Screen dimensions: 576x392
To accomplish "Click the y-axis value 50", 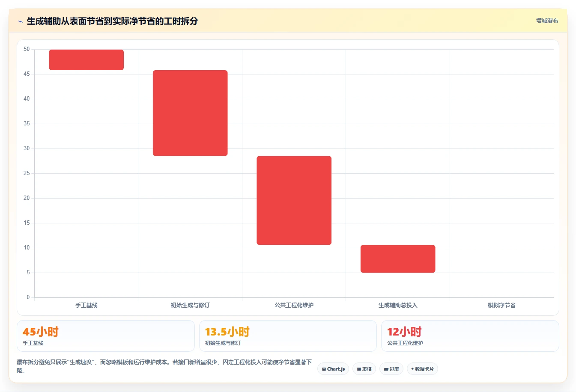I will 27,49.
